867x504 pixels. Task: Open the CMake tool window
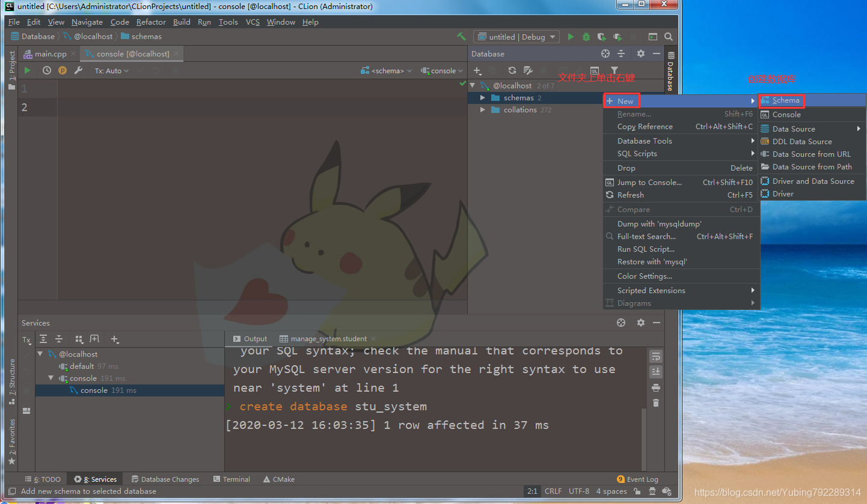(279, 479)
